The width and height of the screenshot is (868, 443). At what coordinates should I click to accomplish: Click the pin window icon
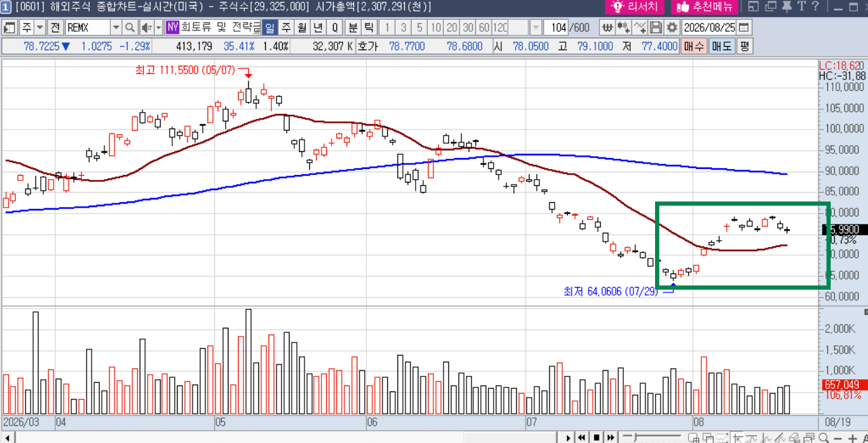[787, 7]
